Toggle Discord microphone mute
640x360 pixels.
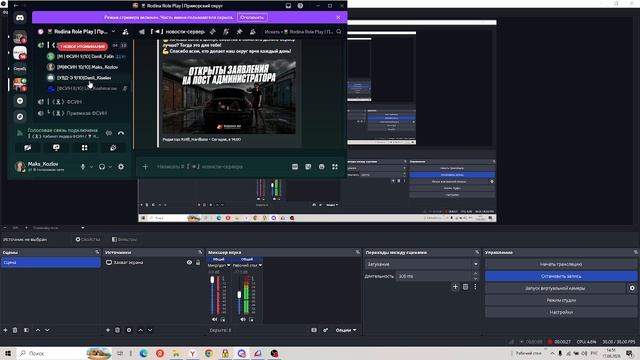[83, 167]
